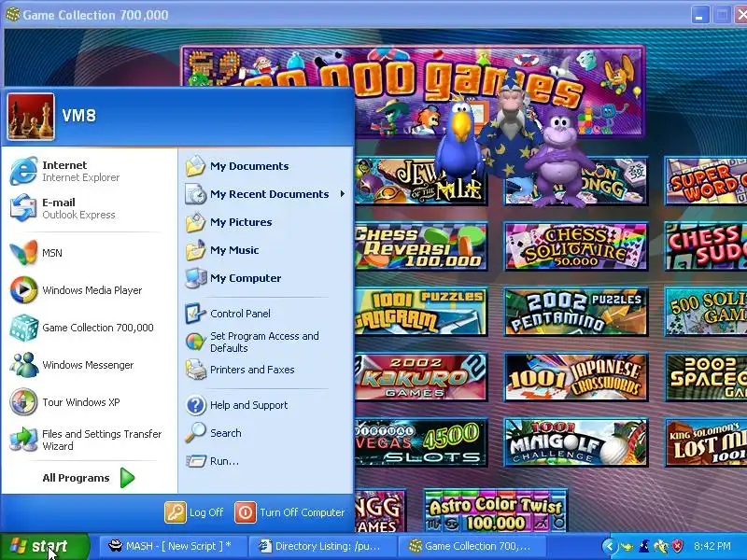Click the Log Off button
Image resolution: width=747 pixels, height=560 pixels.
point(194,512)
